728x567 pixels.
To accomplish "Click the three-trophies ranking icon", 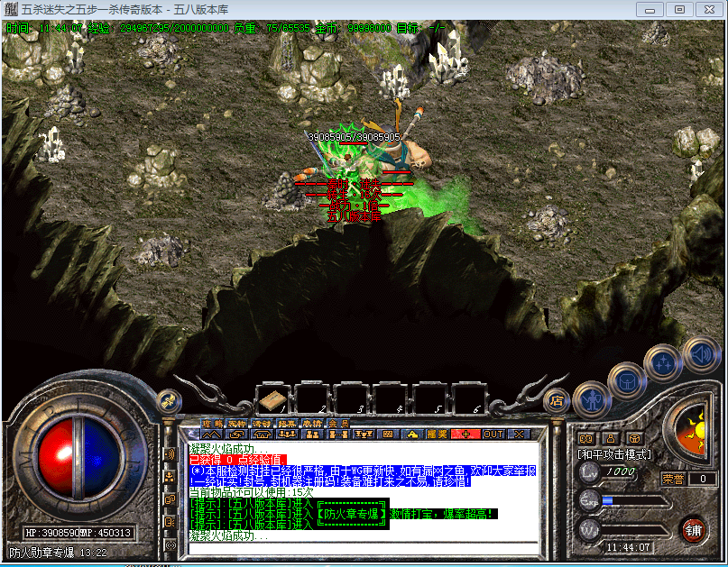I will pos(363,434).
